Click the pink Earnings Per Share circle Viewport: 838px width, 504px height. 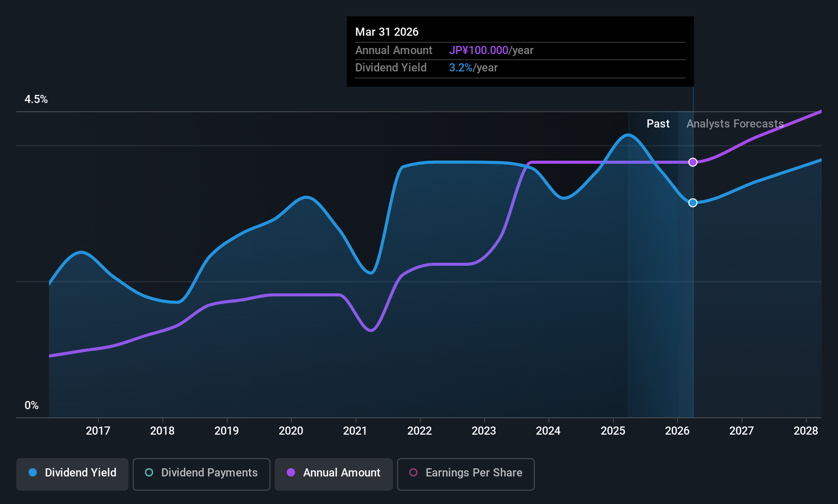tap(413, 472)
